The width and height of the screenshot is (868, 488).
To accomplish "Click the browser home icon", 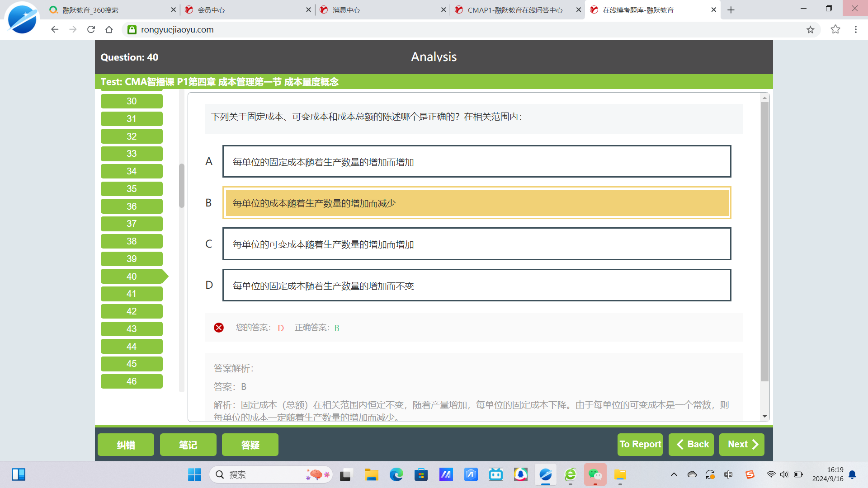I will click(109, 29).
